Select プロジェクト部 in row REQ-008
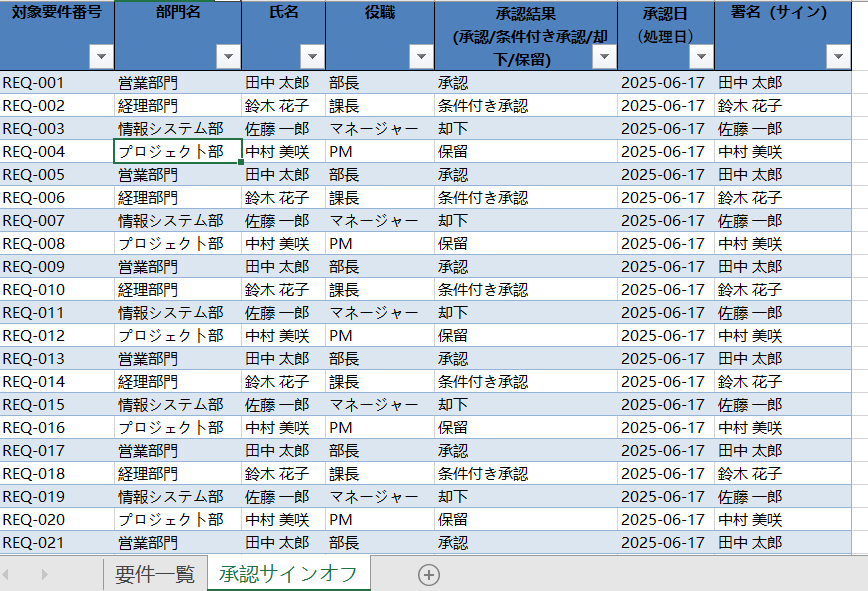868x591 pixels. 178,243
